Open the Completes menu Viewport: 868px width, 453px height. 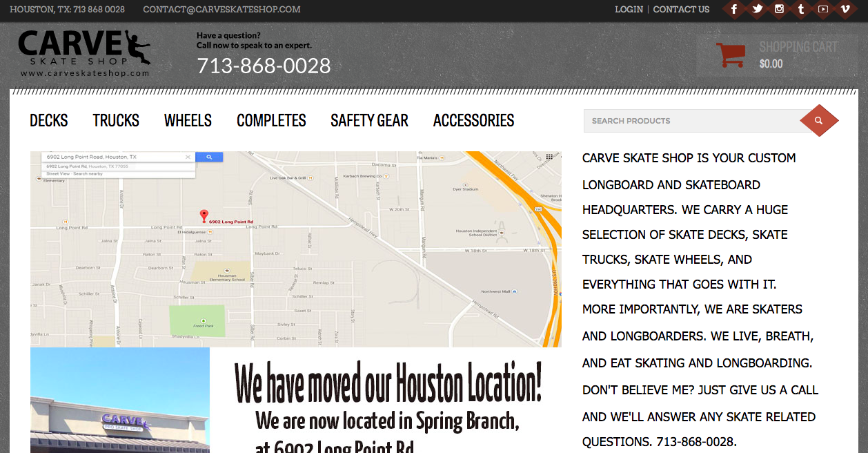pos(271,121)
